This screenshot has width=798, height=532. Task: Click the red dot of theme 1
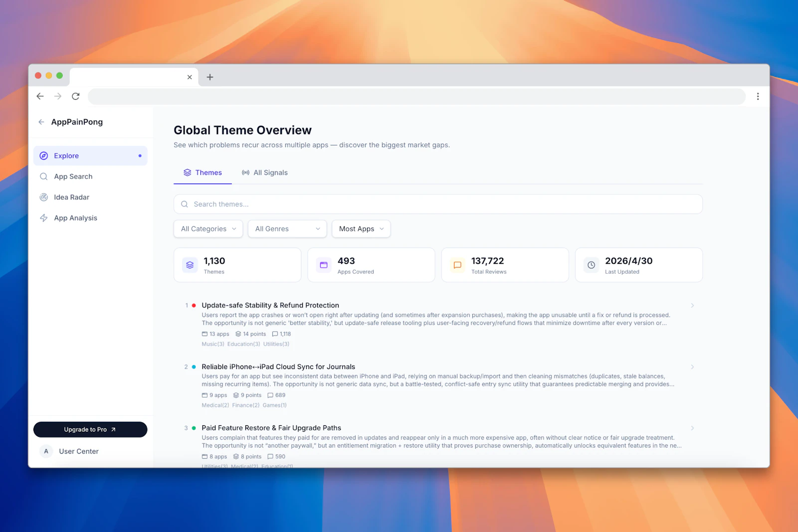click(194, 306)
